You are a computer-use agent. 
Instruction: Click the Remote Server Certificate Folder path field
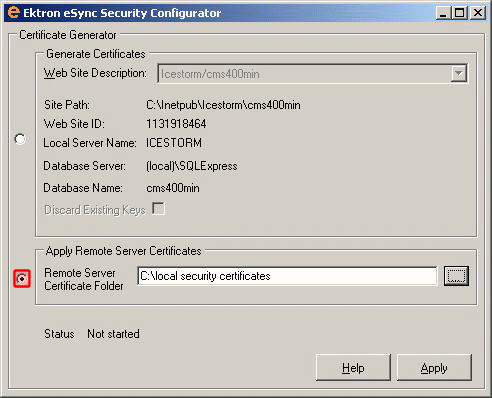(x=287, y=276)
